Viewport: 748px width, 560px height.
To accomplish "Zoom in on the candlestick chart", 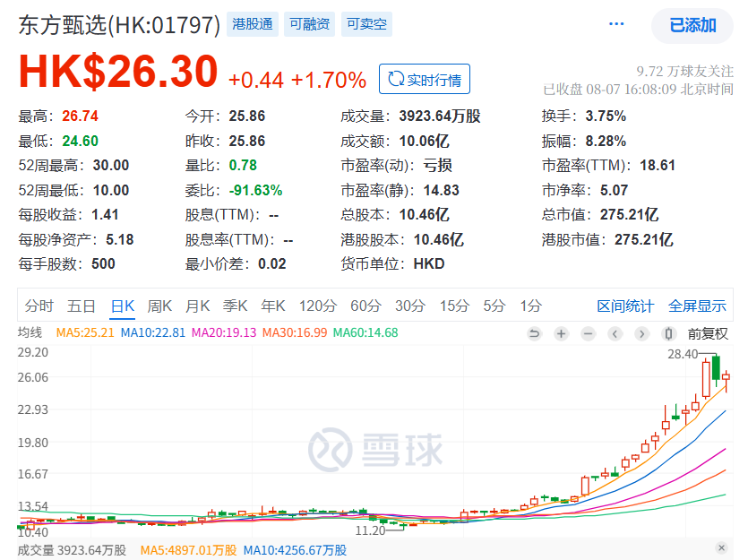I will point(562,333).
